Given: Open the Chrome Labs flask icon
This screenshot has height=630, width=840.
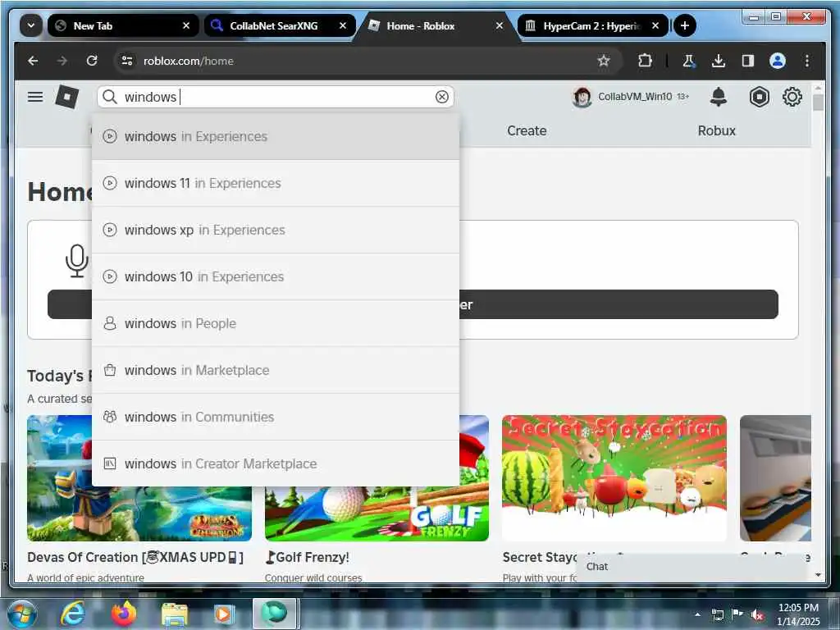Looking at the screenshot, I should coord(689,61).
